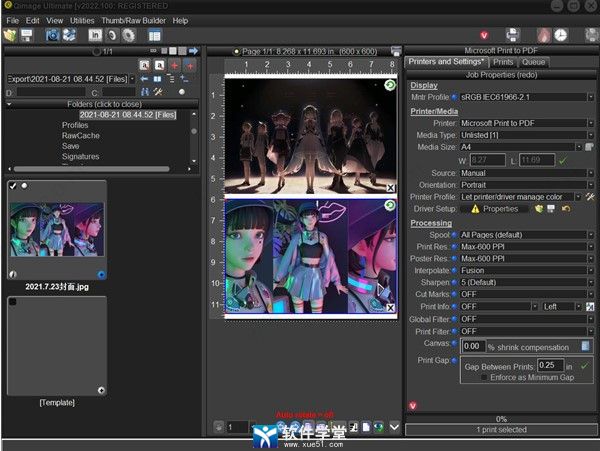This screenshot has height=451, width=600.
Task: Open the Thumb/Raw Builder menu
Action: click(134, 21)
